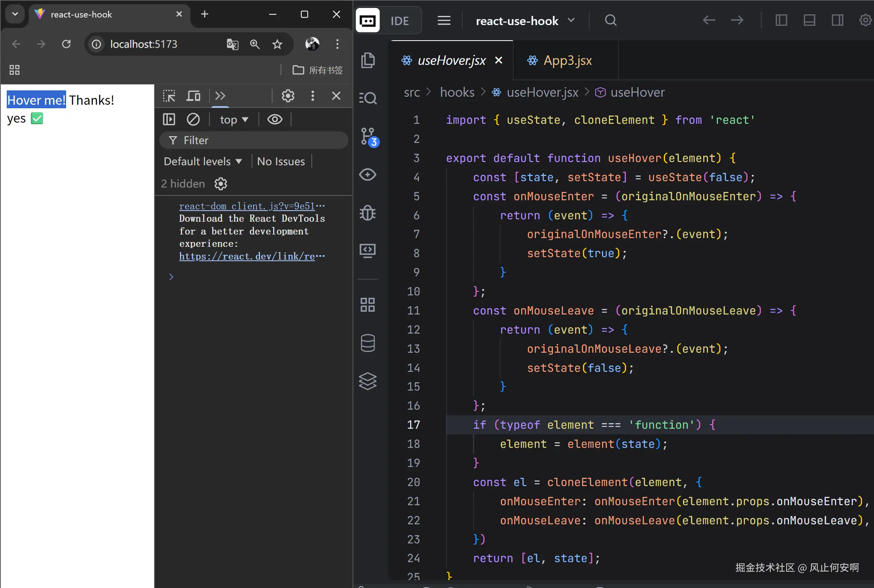Expand the Default levels dropdown
Screen dimensions: 874x588
pyautogui.click(x=203, y=162)
